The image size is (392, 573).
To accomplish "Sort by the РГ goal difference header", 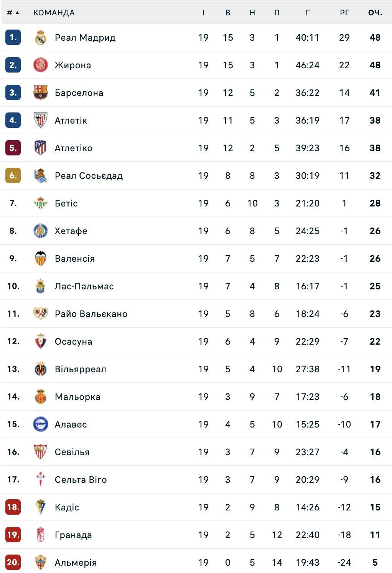I will (344, 13).
